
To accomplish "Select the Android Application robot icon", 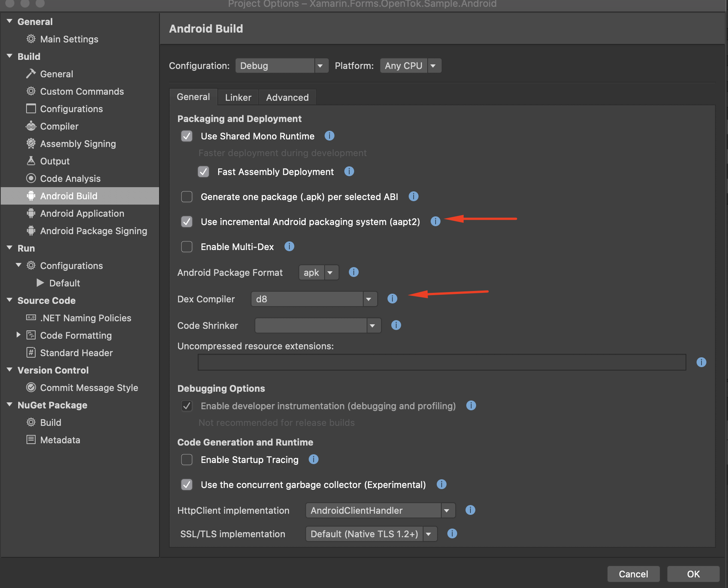I will click(x=31, y=213).
